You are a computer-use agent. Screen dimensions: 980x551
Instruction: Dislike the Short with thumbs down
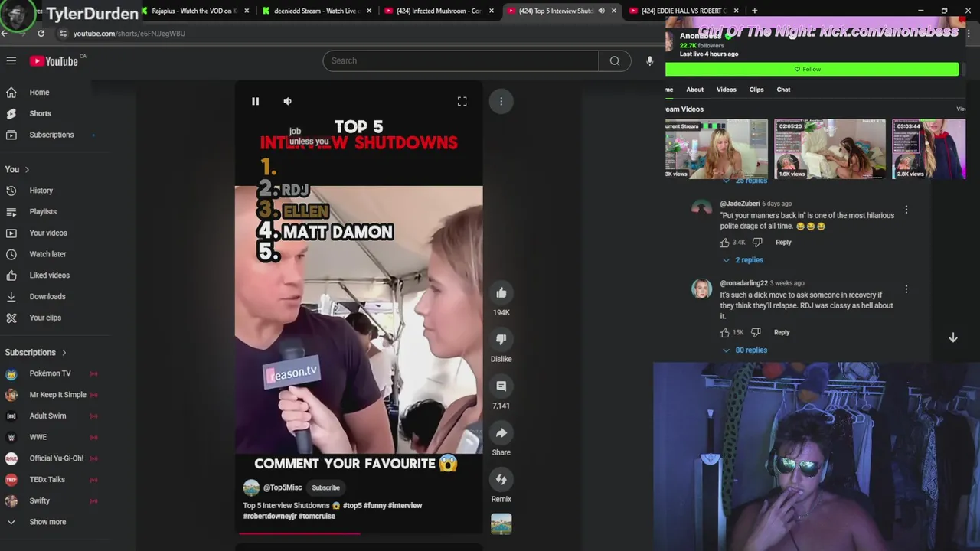tap(501, 339)
